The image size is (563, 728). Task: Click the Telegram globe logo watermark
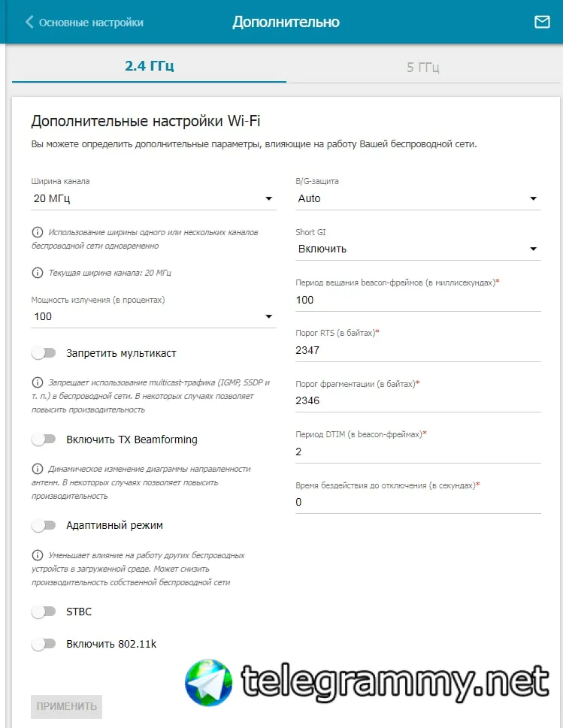click(x=208, y=682)
